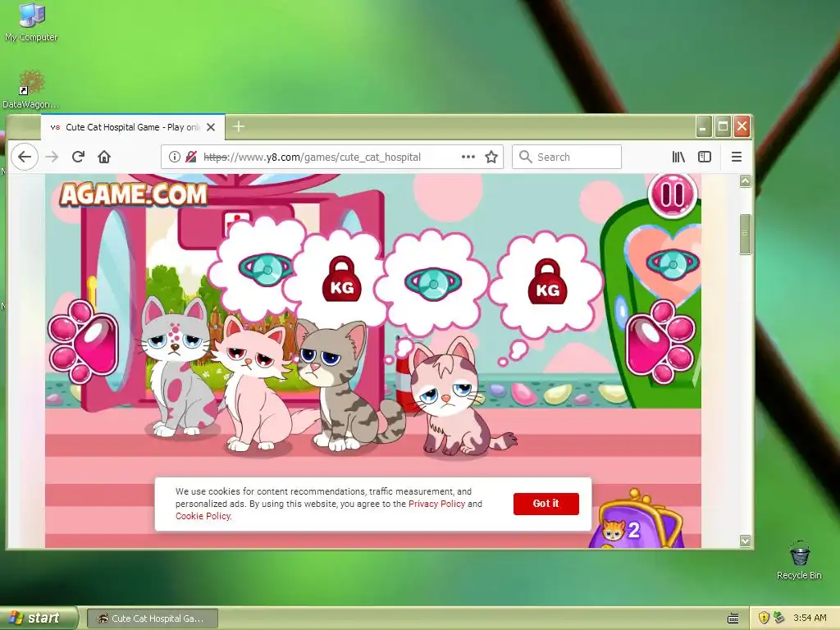Open the page actions three-dot menu
This screenshot has height=630, width=840.
[x=468, y=157]
